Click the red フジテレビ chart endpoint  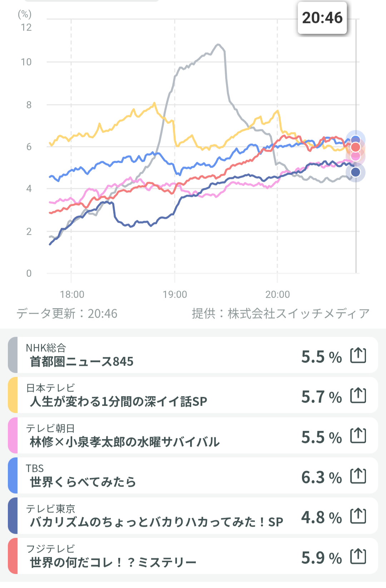click(355, 147)
